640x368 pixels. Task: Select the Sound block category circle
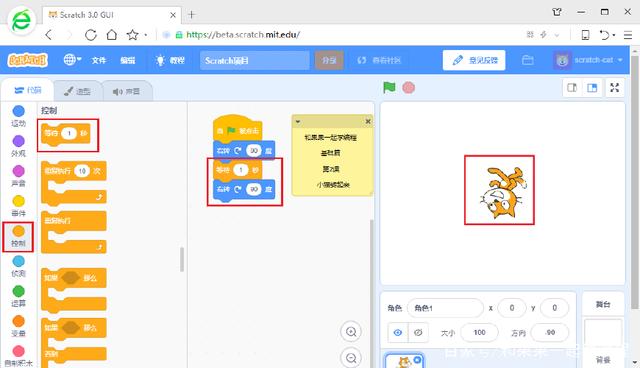click(x=18, y=171)
